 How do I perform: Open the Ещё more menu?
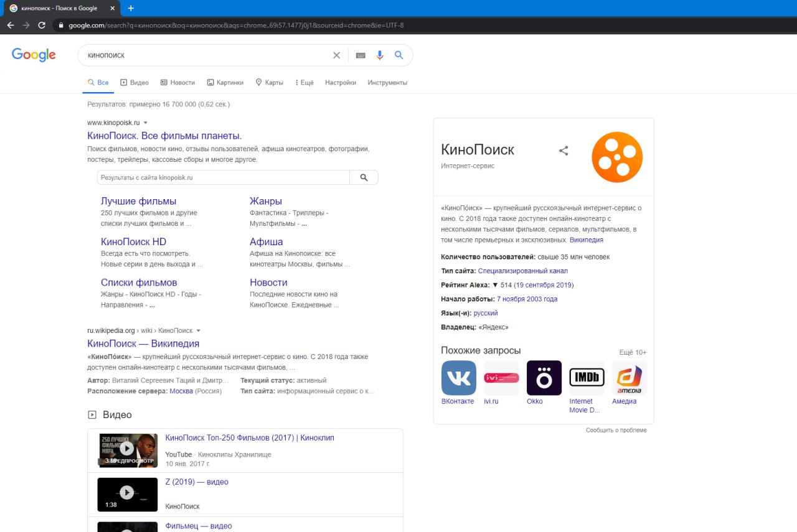pos(304,82)
